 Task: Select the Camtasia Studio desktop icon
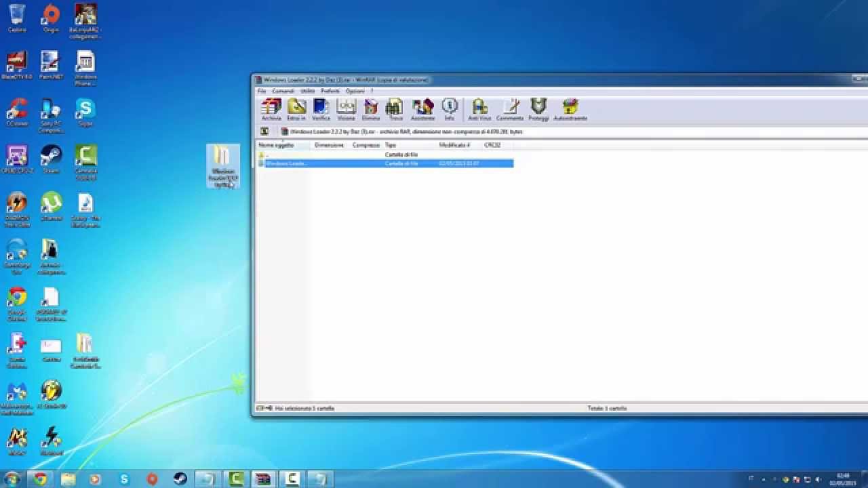click(85, 163)
